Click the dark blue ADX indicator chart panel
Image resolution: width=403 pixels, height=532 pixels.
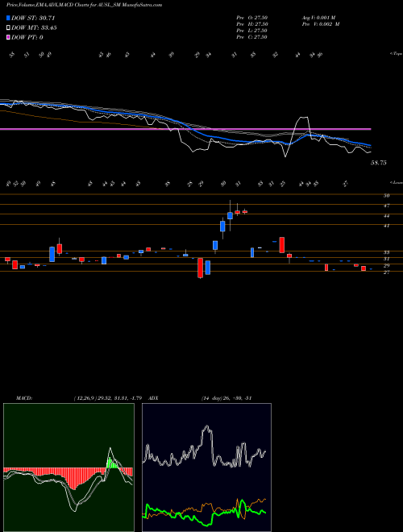206,468
